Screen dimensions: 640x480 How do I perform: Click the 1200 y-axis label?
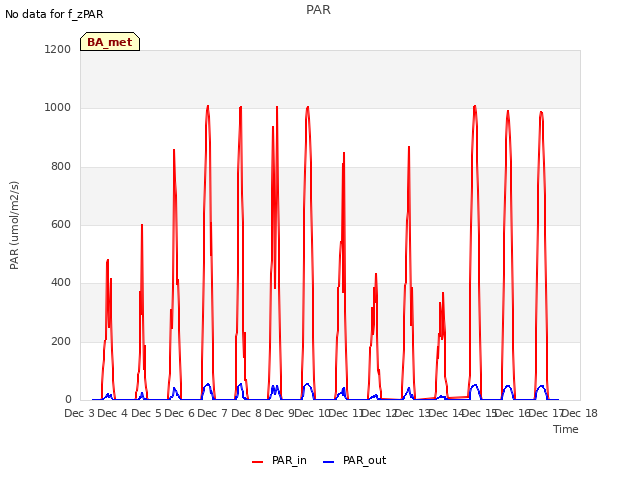[x=58, y=49]
